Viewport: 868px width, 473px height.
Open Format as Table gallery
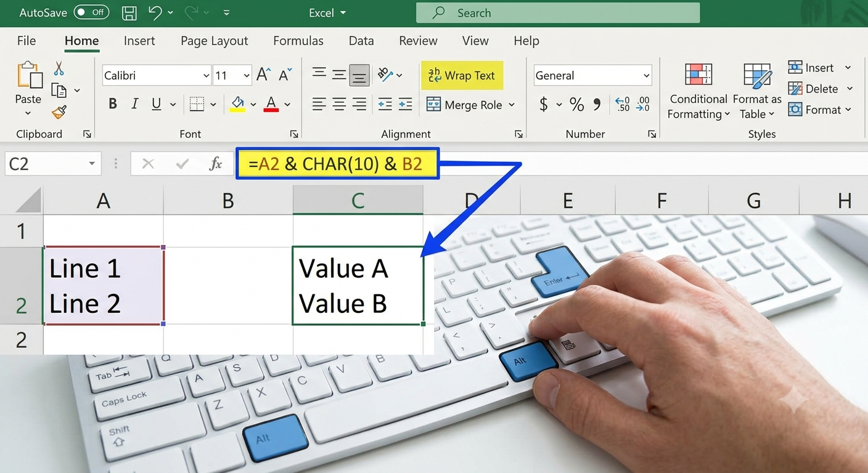click(757, 91)
